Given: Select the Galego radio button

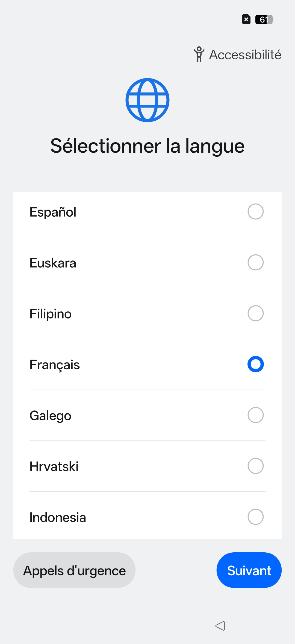Looking at the screenshot, I should tap(255, 415).
